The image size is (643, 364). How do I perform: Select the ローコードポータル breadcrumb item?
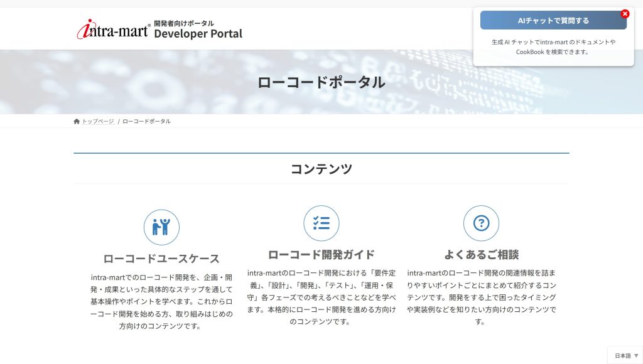coord(146,121)
